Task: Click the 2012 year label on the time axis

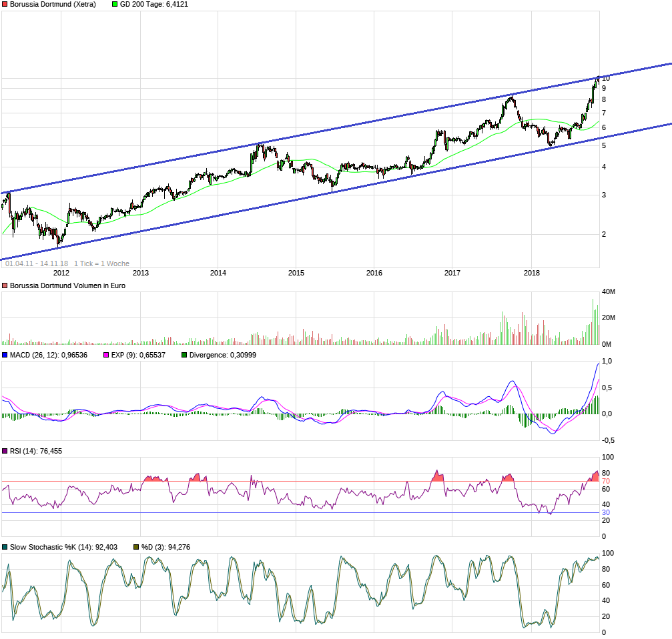Action: pyautogui.click(x=61, y=273)
